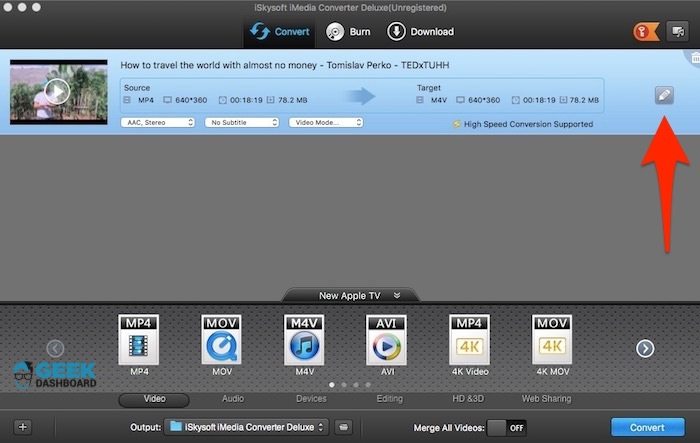The width and height of the screenshot is (700, 443).
Task: Go to next formats page arrow
Action: [645, 348]
